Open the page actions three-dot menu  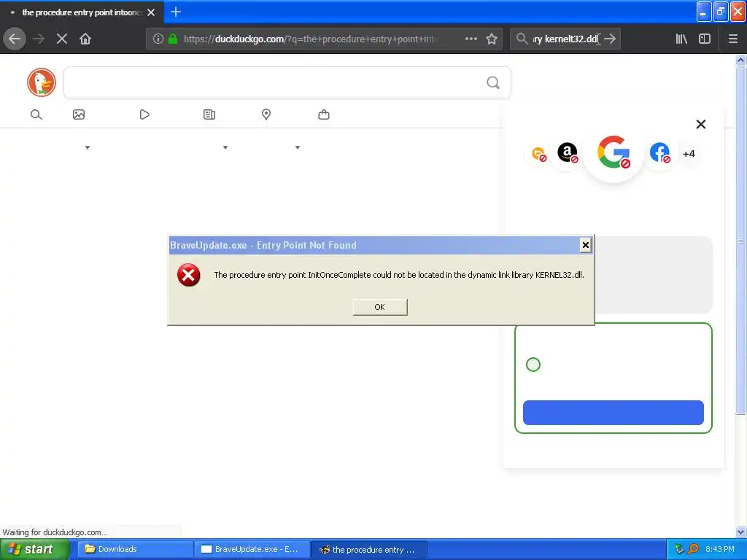pos(471,39)
